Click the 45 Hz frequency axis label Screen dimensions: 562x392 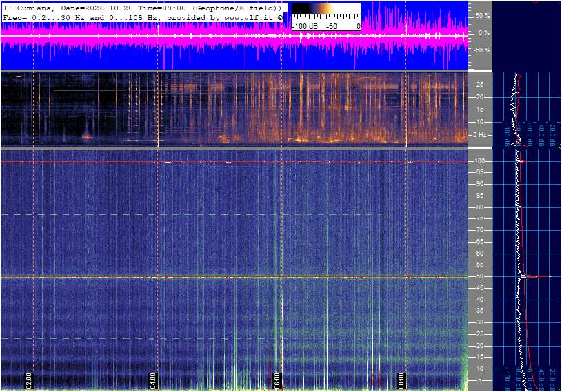click(479, 288)
